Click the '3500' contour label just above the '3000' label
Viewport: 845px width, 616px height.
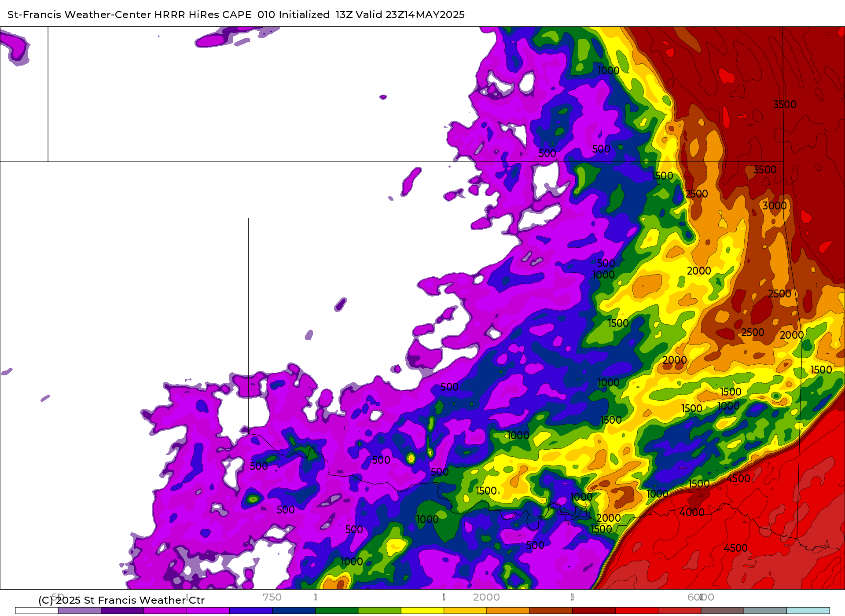coord(765,169)
